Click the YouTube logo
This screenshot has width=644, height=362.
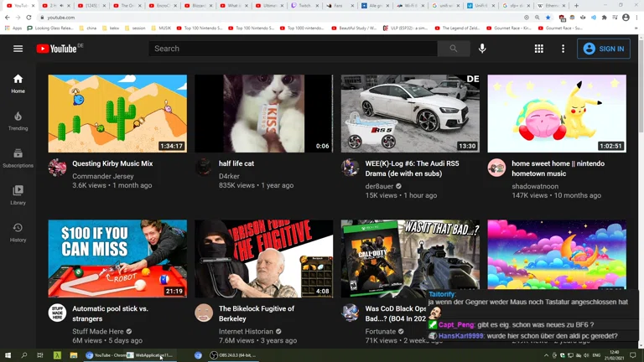(56, 49)
